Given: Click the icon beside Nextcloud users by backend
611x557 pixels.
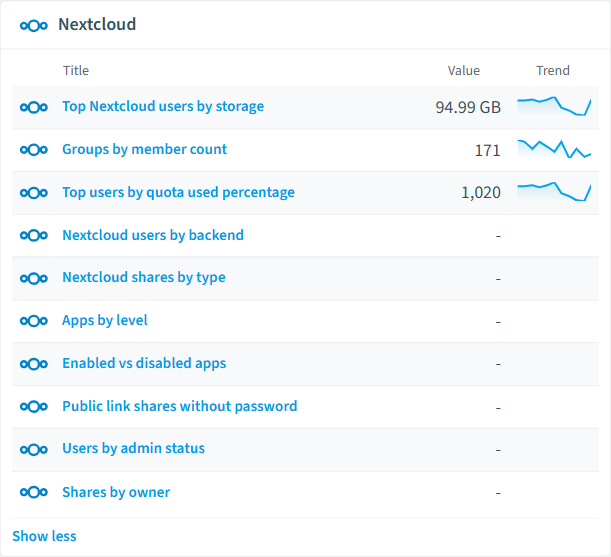Looking at the screenshot, I should click(x=34, y=235).
